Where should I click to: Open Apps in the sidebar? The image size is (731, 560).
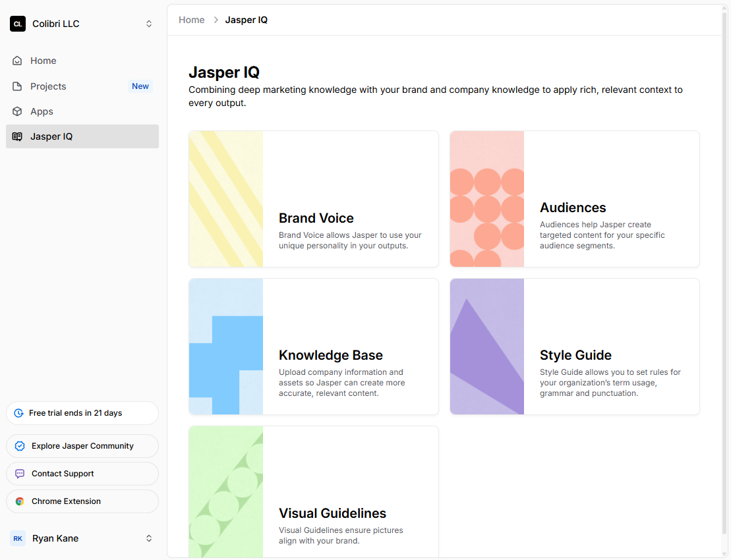pyautogui.click(x=82, y=111)
